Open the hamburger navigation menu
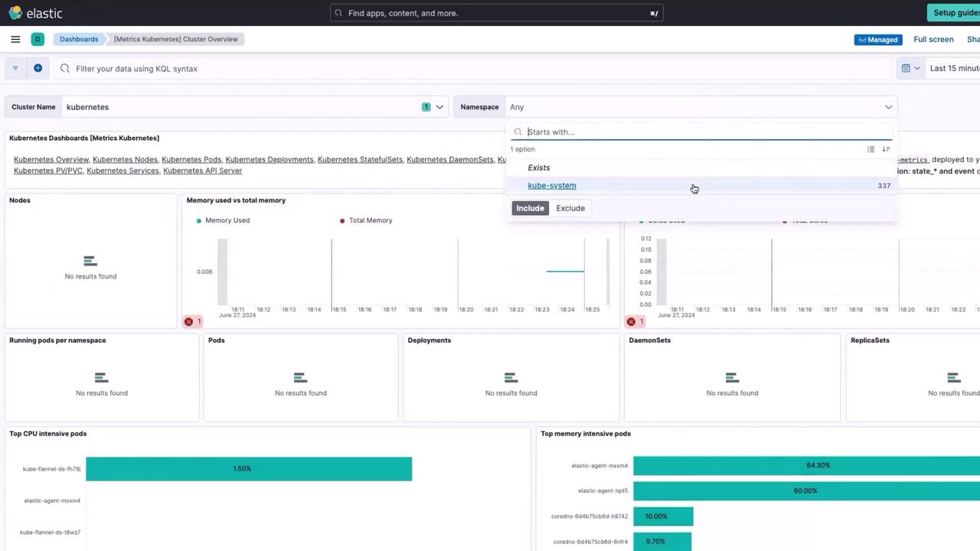980x551 pixels. 15,39
